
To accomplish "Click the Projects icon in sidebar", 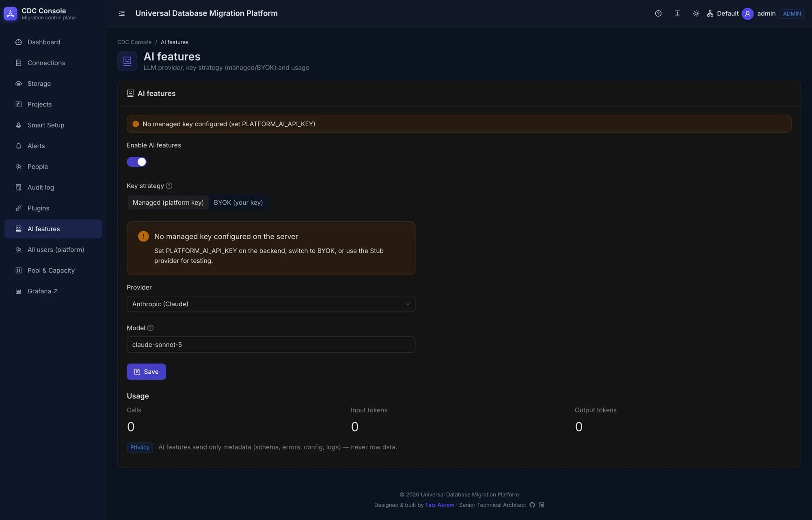I will (18, 104).
